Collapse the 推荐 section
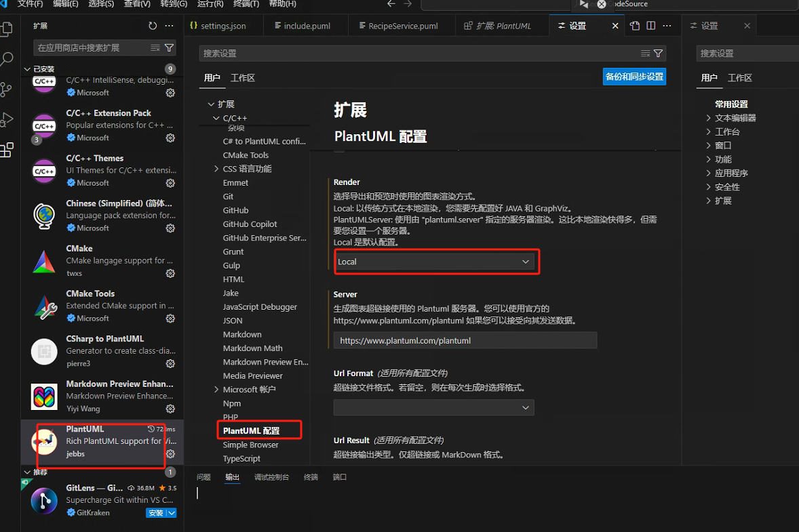The height and width of the screenshot is (532, 799). (28, 472)
